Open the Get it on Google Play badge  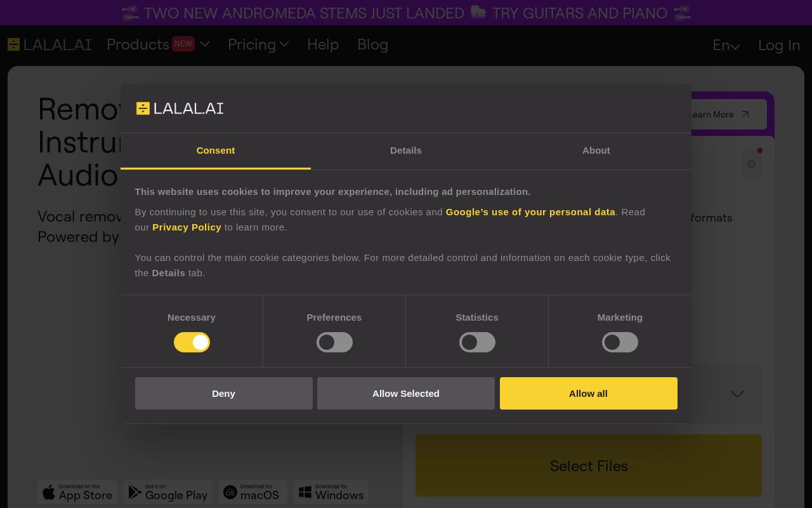(x=168, y=492)
